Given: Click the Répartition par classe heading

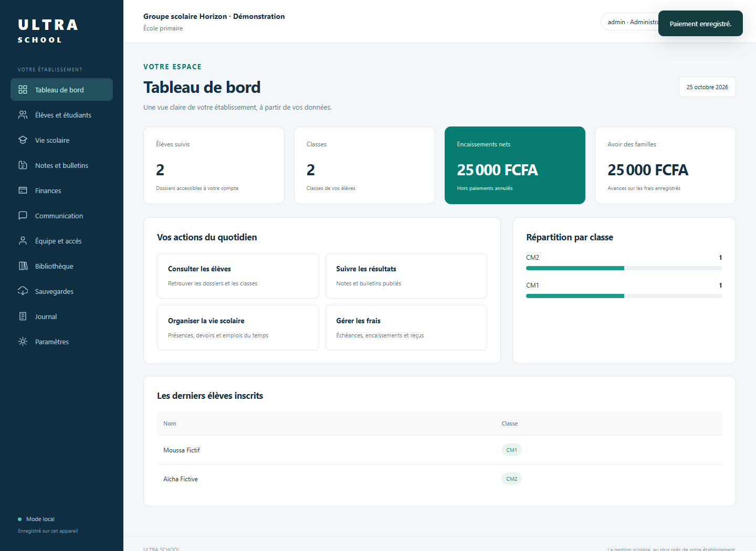Looking at the screenshot, I should coord(570,237).
